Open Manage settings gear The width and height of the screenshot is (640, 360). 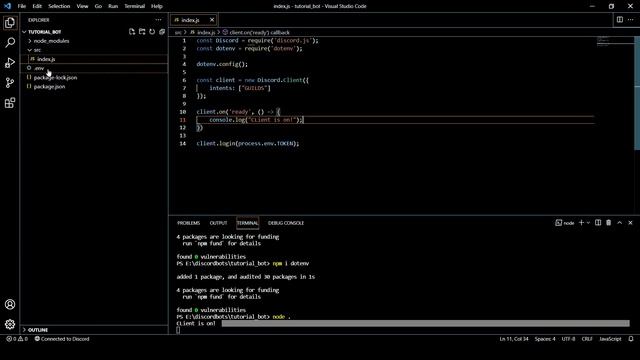10,324
